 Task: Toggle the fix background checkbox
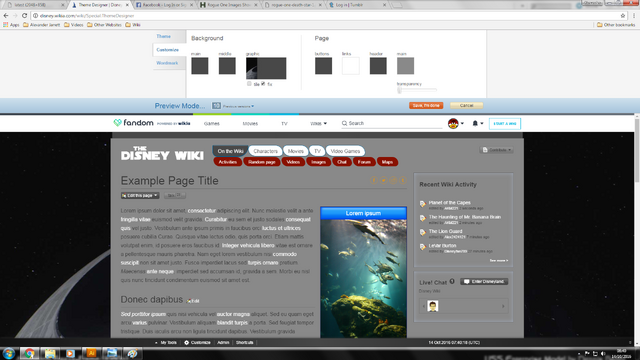click(x=263, y=84)
